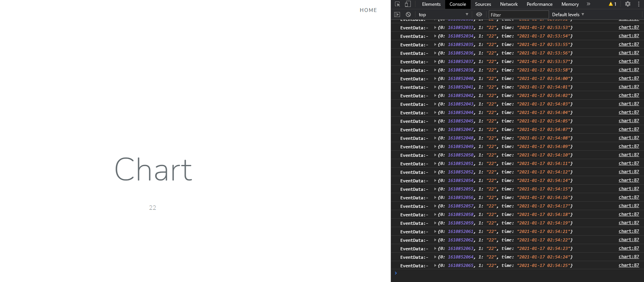This screenshot has width=644, height=282.
Task: Open DevTools settings gear
Action: point(628,4)
